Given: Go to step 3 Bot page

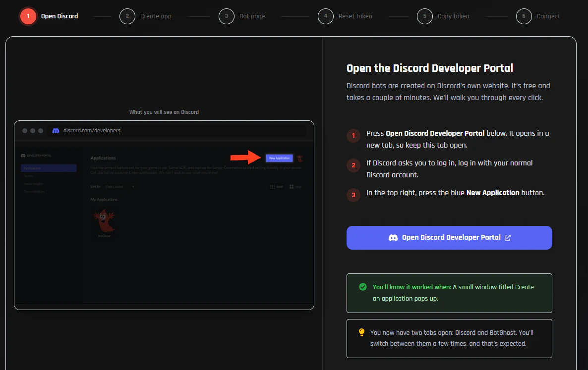Looking at the screenshot, I should point(242,16).
